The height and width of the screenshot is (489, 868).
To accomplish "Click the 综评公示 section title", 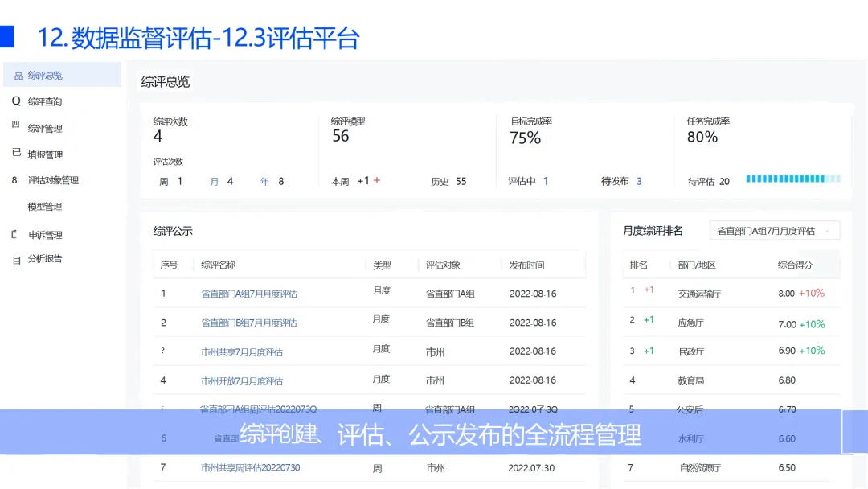I will (x=173, y=232).
